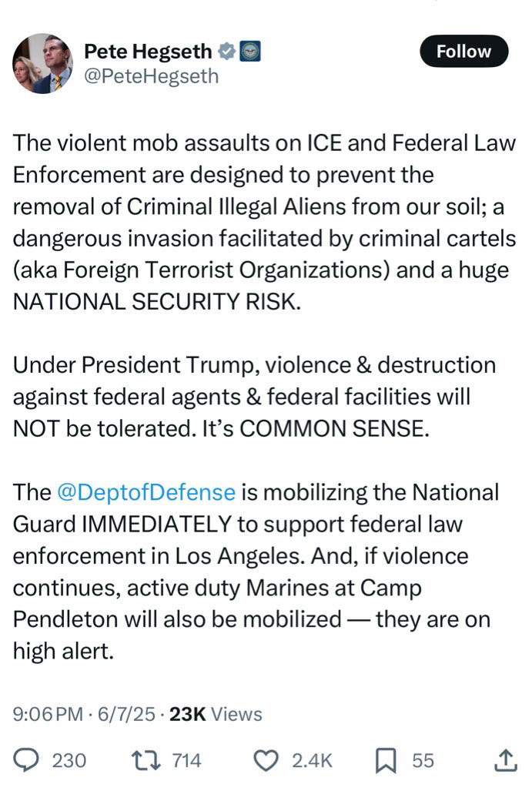Select the 6/7/25 post date
This screenshot has width=532, height=788.
[126, 714]
